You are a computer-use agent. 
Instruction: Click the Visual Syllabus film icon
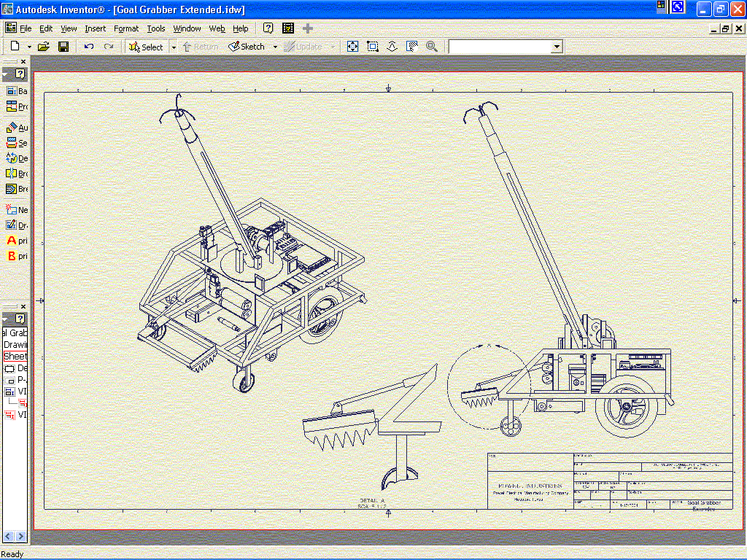[x=287, y=28]
